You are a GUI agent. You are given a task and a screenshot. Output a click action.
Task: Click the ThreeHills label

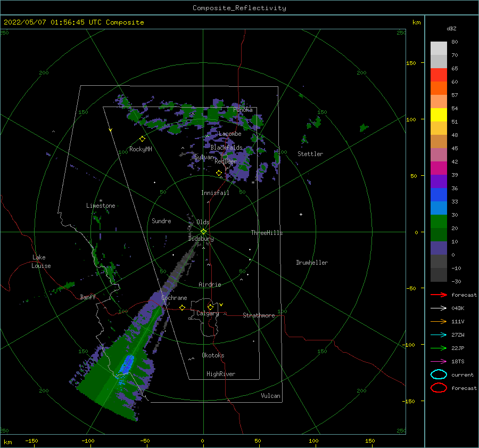267,233
